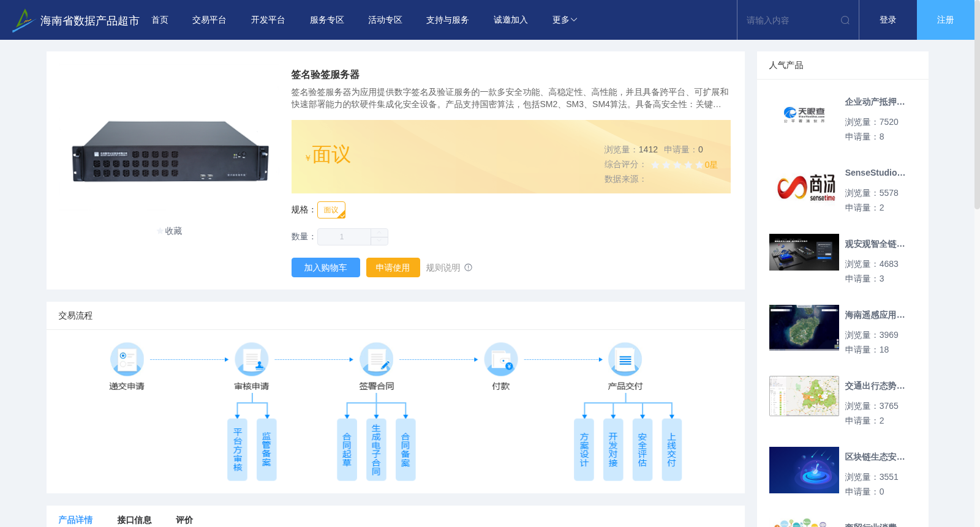Click the 方案设计 sub-step box

(x=584, y=450)
